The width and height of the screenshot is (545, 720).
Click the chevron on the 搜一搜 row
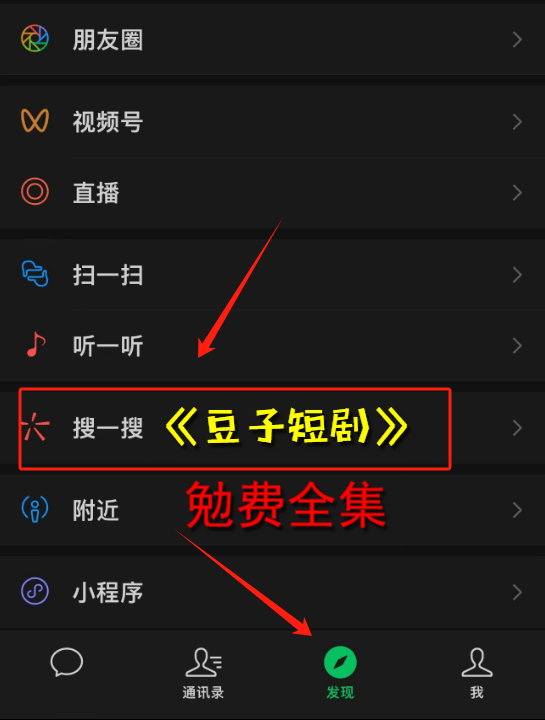517,428
